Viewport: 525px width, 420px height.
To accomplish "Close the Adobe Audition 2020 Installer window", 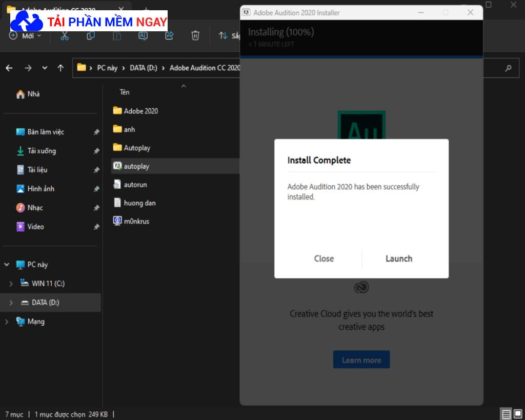I will tap(471, 13).
